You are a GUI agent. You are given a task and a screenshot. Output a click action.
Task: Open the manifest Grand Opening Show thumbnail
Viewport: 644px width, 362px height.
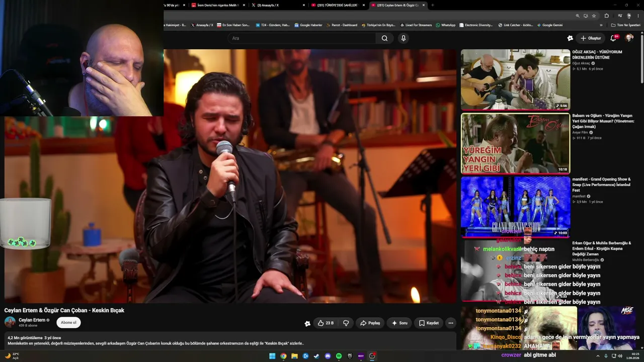[x=515, y=207]
